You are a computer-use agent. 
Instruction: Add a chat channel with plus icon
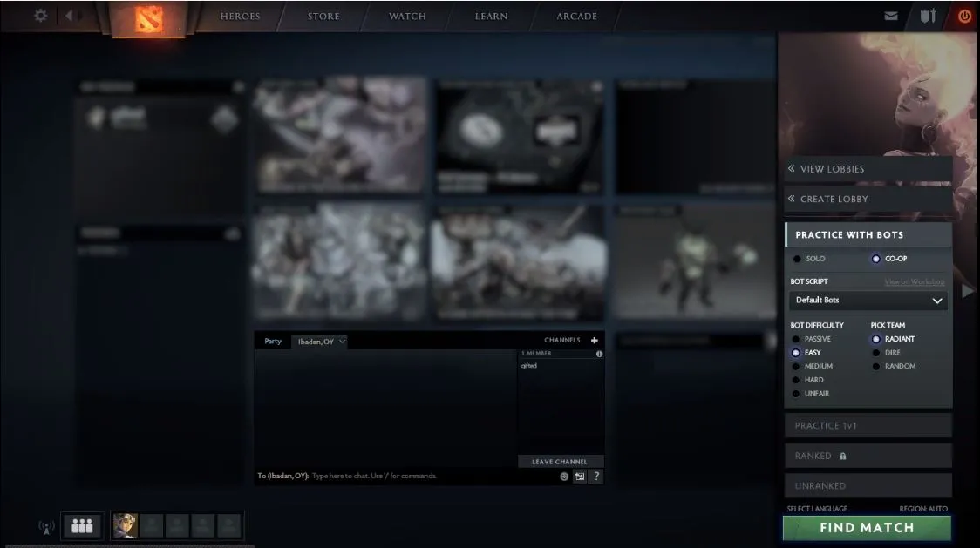tap(595, 341)
